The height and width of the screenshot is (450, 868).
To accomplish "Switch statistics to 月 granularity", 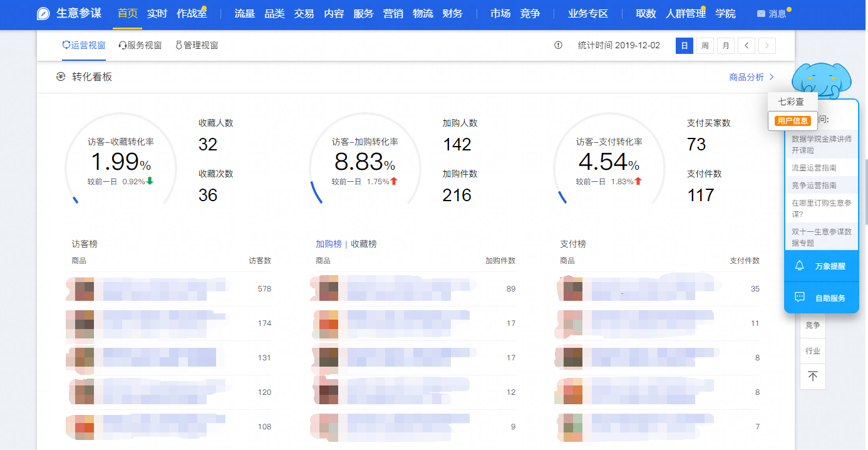I will click(x=726, y=46).
